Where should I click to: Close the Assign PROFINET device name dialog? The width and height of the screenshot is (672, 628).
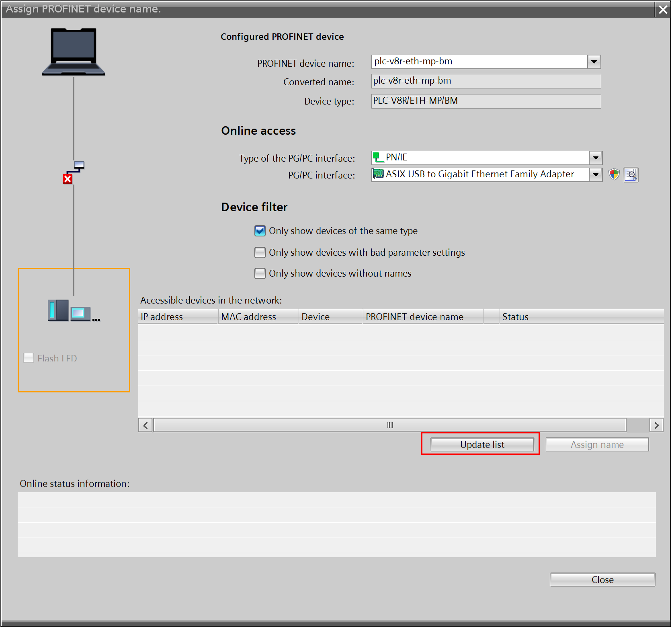[663, 9]
